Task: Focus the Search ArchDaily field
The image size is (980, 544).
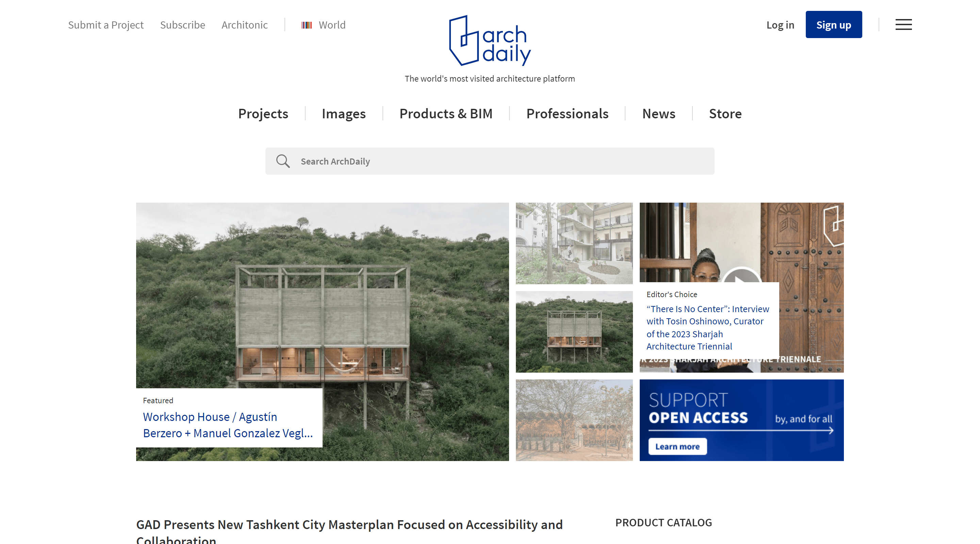Action: coord(490,161)
